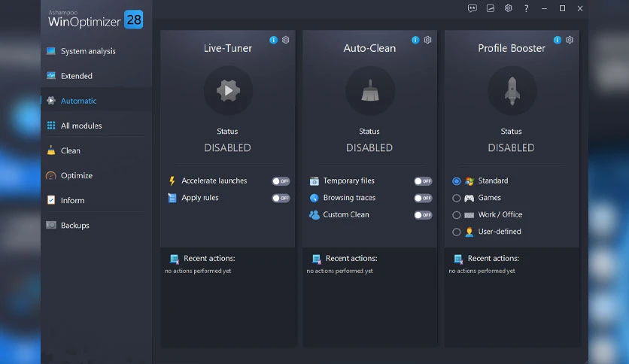Enable Accelerate launches toggle
This screenshot has width=629, height=364.
click(x=281, y=181)
